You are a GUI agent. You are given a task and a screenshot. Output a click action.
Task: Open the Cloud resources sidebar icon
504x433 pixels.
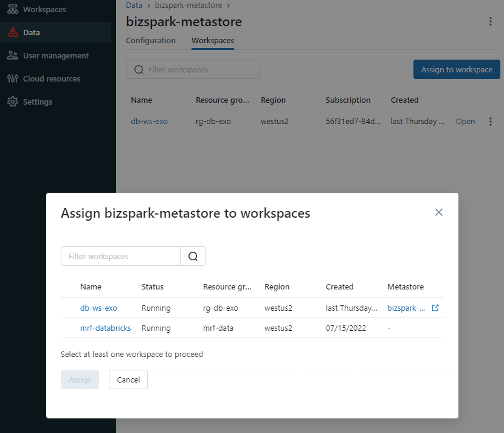[12, 78]
